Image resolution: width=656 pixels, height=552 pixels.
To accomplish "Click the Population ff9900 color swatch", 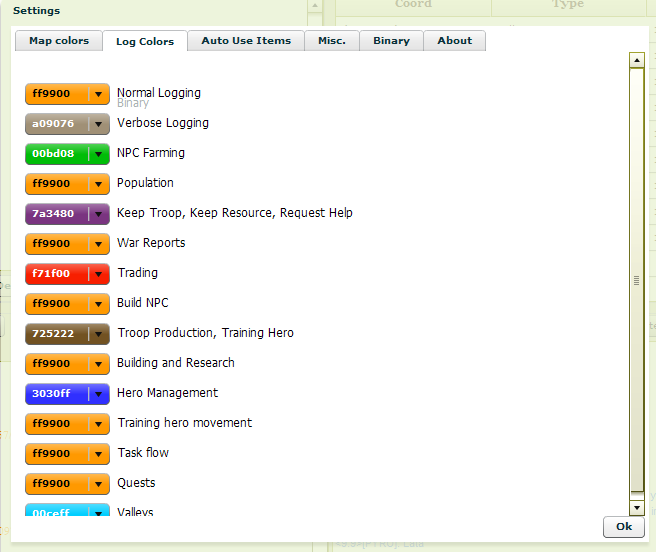I will pos(56,184).
